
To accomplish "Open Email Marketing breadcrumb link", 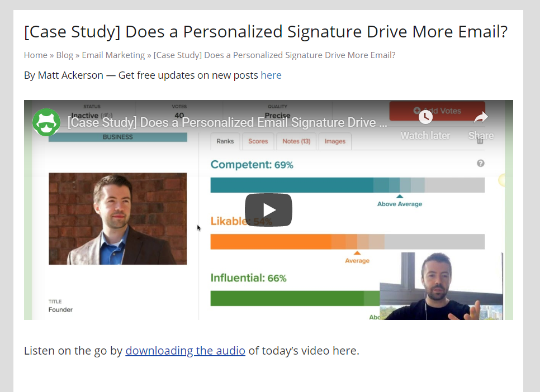I will (113, 55).
